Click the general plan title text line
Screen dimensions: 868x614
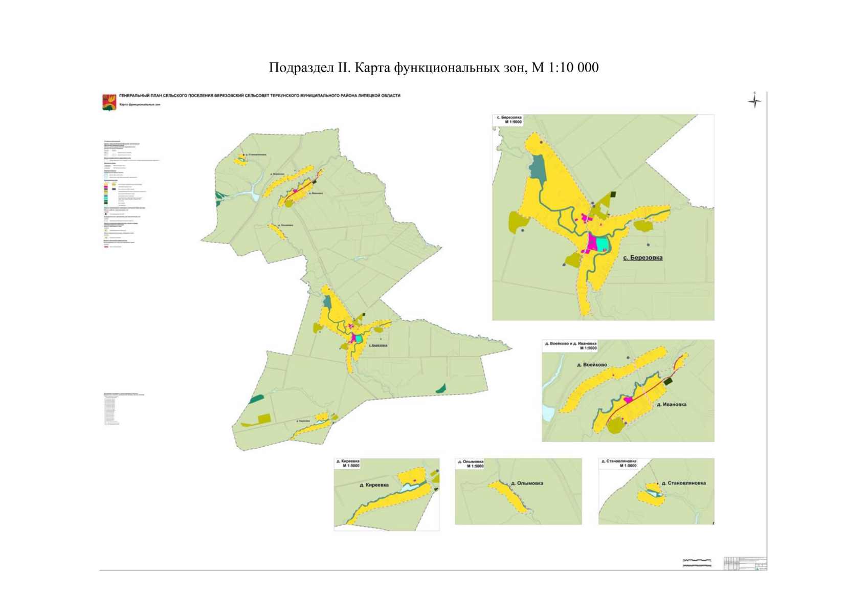point(259,96)
